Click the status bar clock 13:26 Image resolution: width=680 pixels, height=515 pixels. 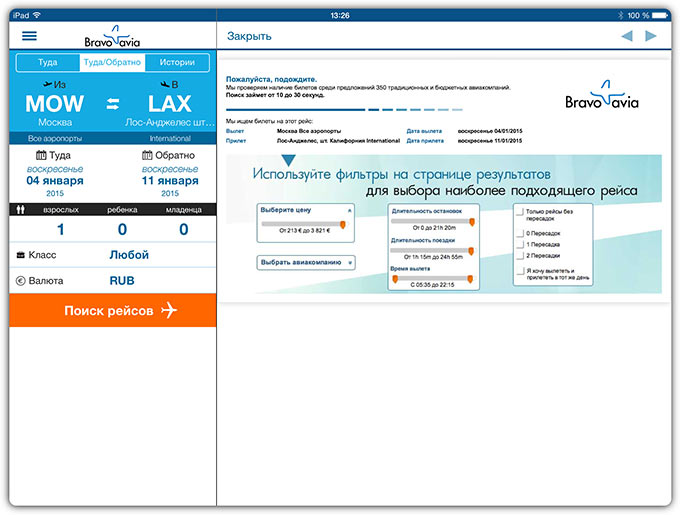point(340,15)
